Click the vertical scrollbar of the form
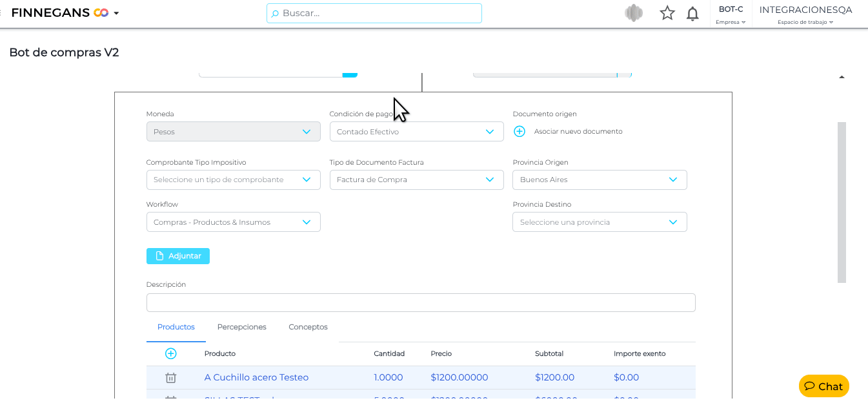 click(842, 202)
